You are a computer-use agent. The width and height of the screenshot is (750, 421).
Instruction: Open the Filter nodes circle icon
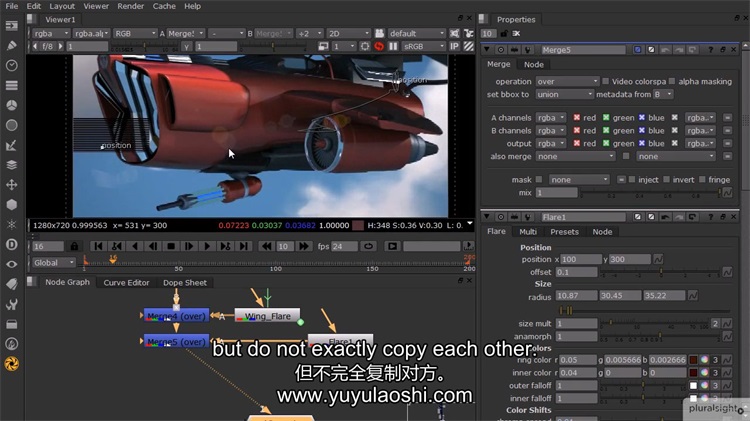point(11,125)
